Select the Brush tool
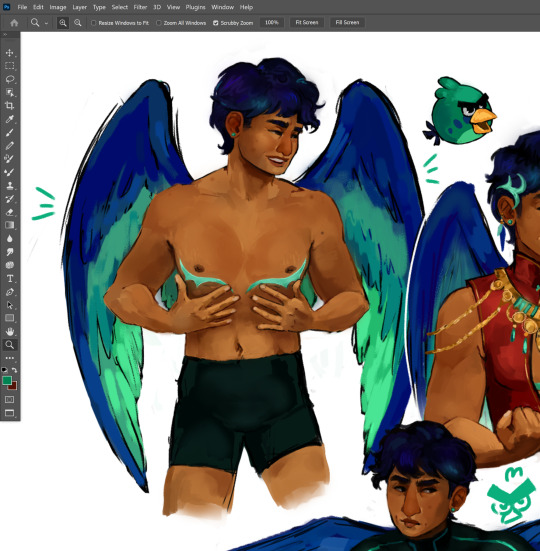Viewport: 540px width, 551px height. pos(9,132)
